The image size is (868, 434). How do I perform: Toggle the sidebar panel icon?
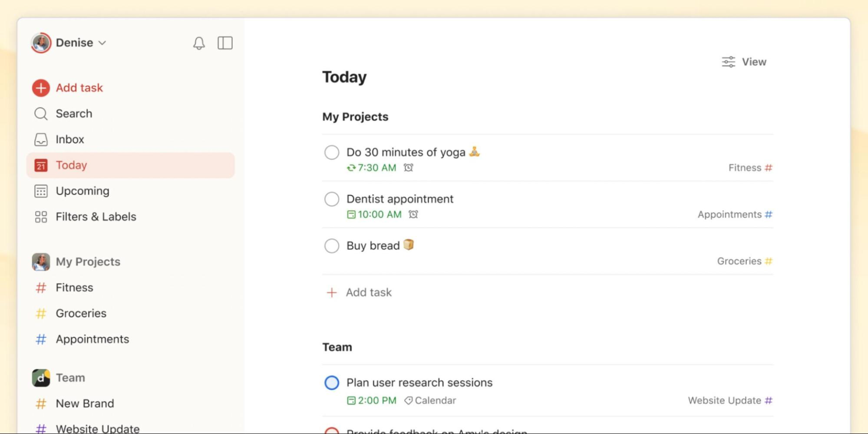pyautogui.click(x=225, y=43)
